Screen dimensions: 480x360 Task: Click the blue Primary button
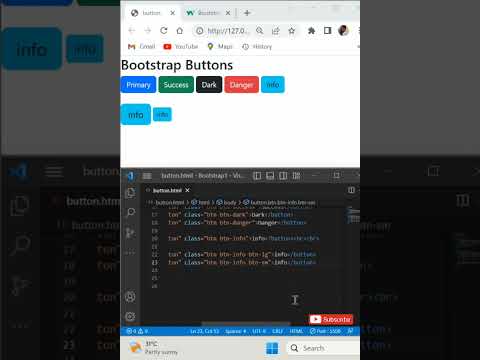click(x=138, y=85)
